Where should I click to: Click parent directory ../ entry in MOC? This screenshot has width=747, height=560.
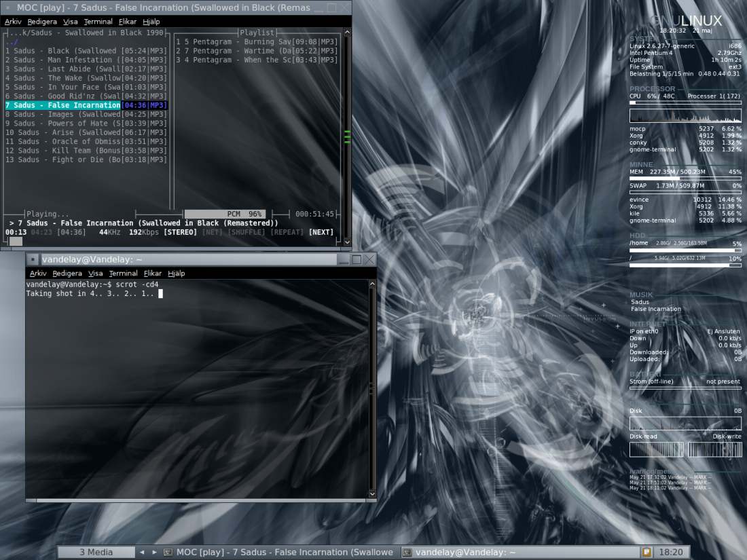12,42
